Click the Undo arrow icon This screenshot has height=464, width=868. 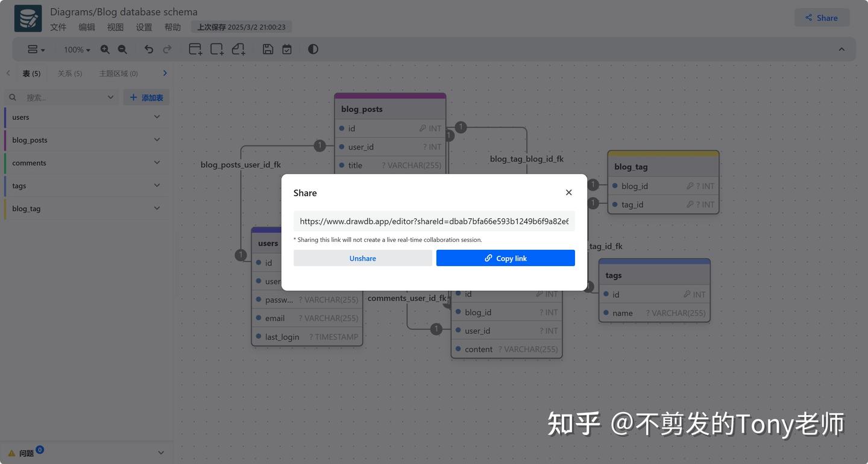[149, 49]
